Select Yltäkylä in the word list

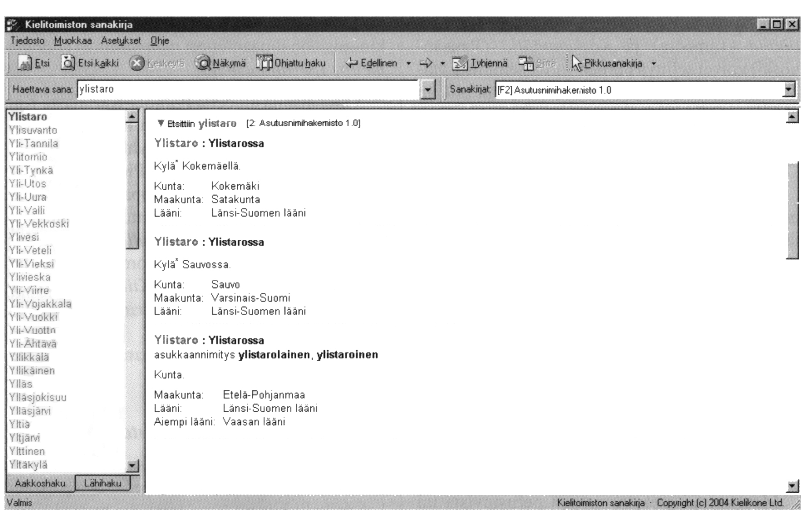pyautogui.click(x=28, y=464)
